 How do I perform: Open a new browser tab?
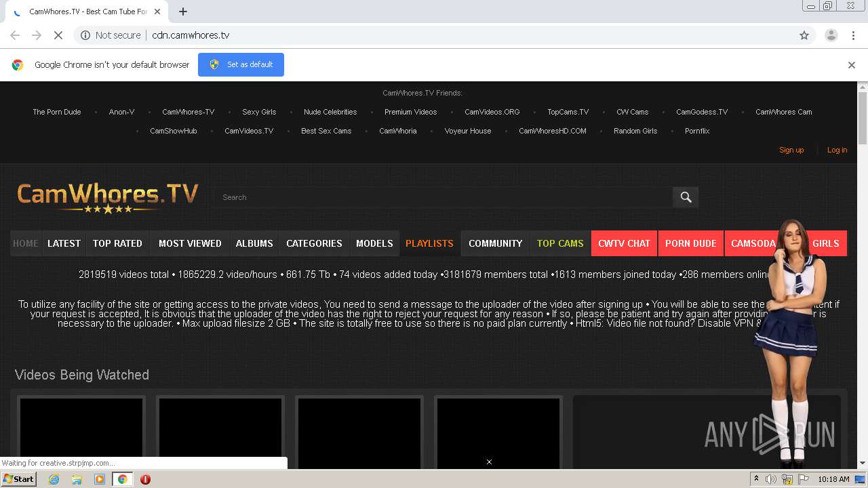click(183, 12)
